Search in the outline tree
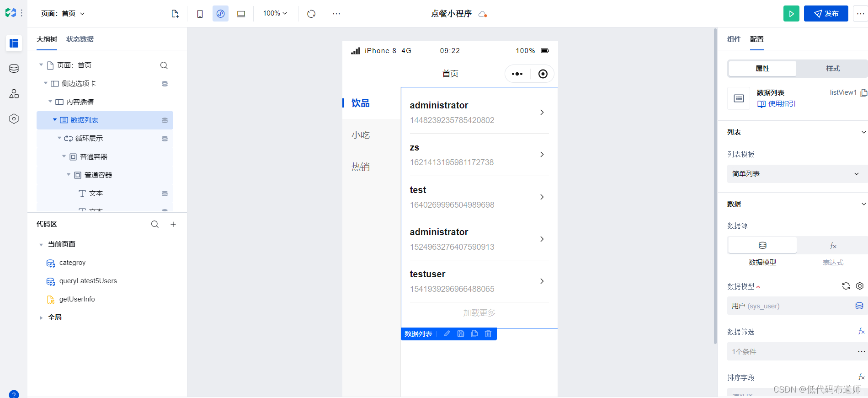The image size is (868, 398). [164, 65]
